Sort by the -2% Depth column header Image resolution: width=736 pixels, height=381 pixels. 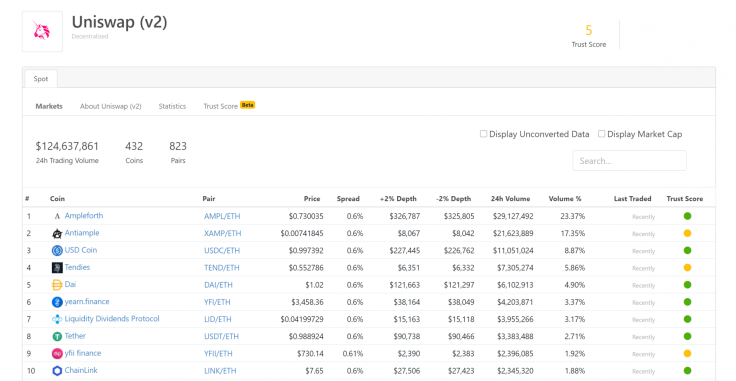(x=453, y=199)
